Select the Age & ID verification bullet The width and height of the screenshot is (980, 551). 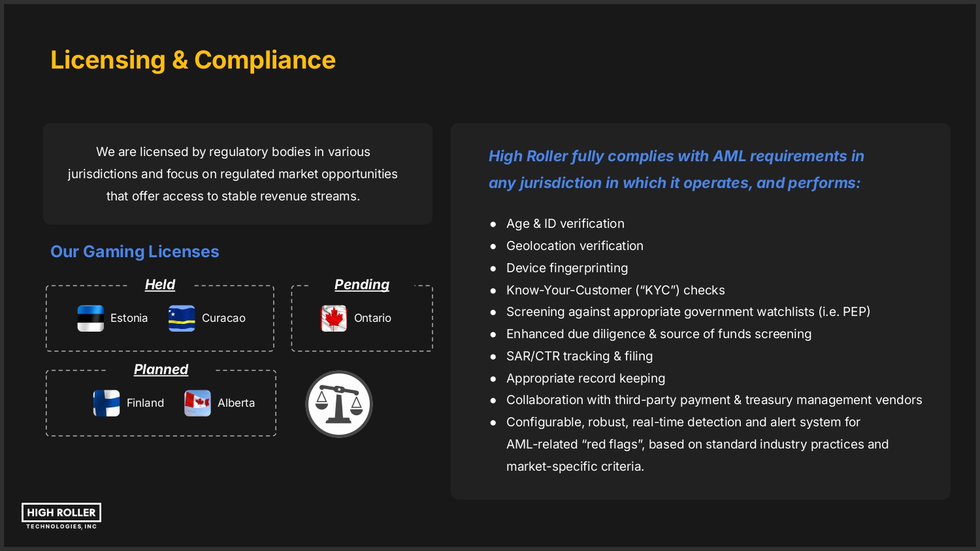click(x=565, y=224)
